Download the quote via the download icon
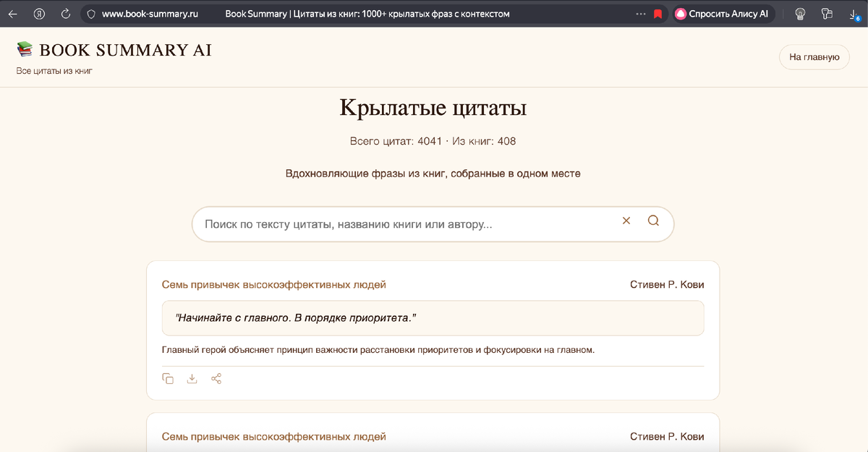 click(x=192, y=378)
